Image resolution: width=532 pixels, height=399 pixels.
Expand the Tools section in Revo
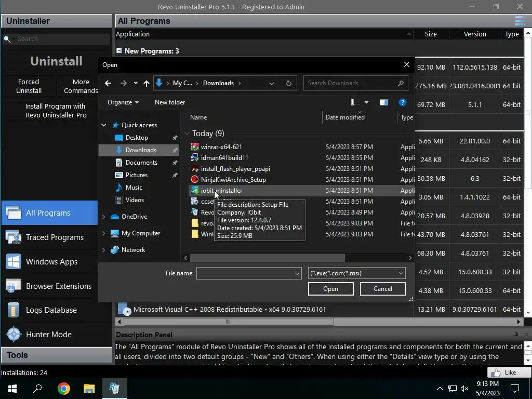click(x=57, y=355)
